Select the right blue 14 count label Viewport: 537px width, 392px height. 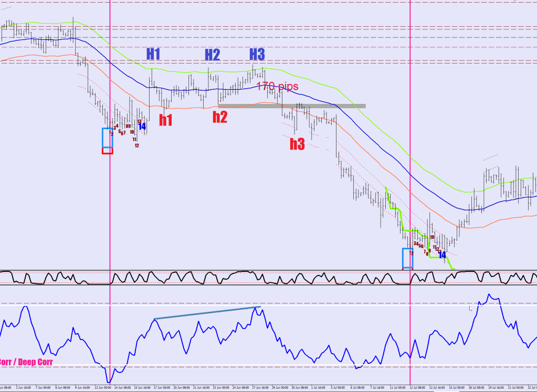pos(442,255)
